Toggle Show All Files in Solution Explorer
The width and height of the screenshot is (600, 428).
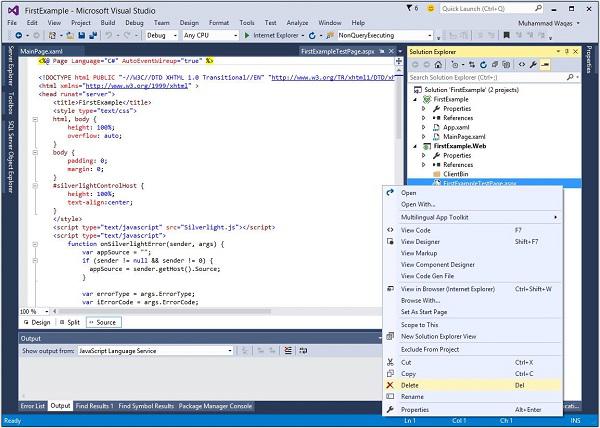point(505,62)
